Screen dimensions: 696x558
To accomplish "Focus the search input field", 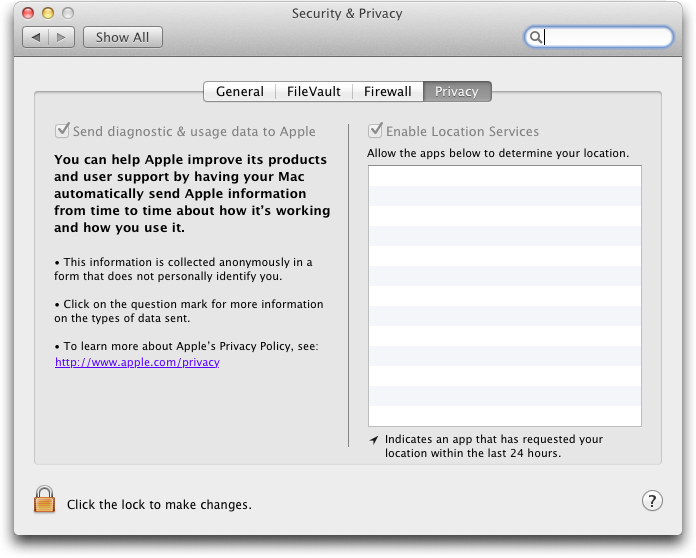I will (599, 37).
